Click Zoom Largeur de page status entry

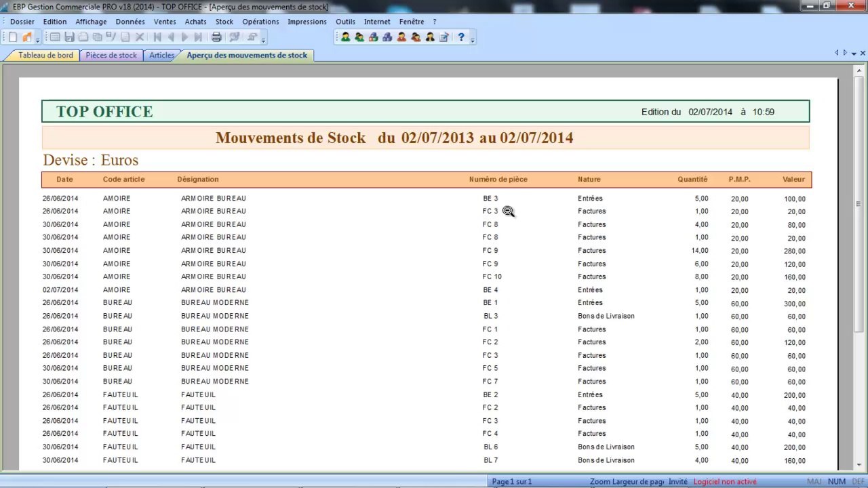(627, 481)
